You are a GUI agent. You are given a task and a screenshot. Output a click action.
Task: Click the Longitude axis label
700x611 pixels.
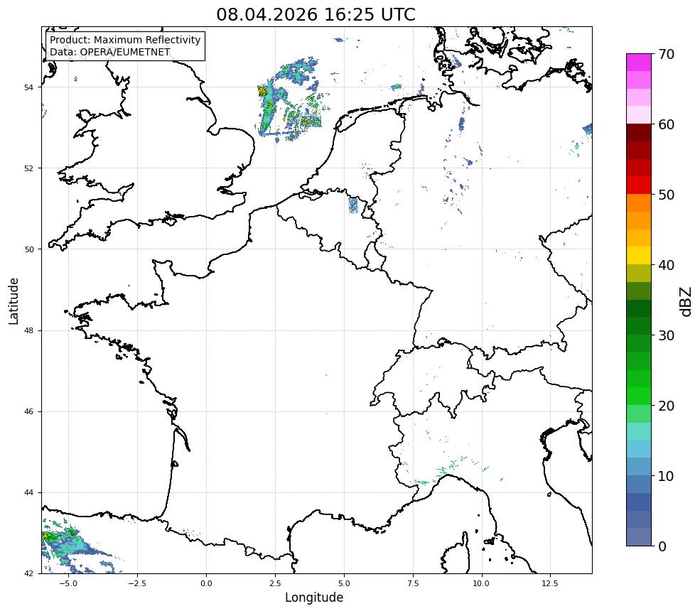coord(314,598)
